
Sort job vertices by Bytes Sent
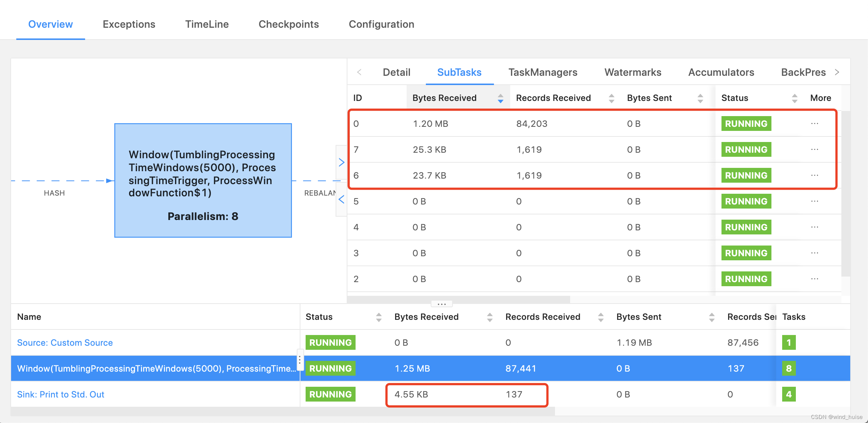[711, 317]
